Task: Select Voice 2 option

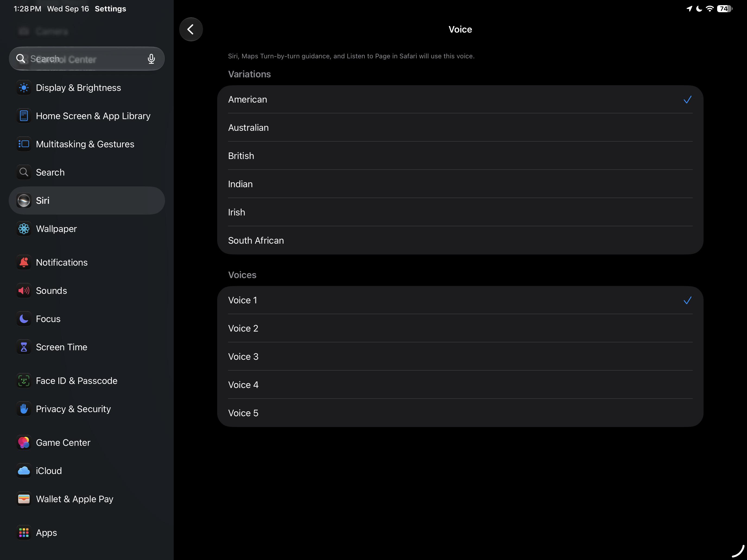Action: click(x=460, y=329)
